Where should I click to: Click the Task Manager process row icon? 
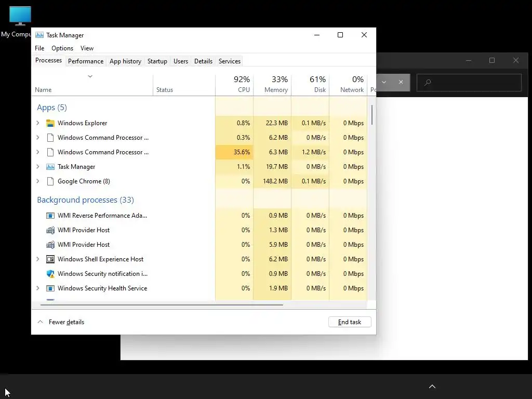[x=50, y=167]
